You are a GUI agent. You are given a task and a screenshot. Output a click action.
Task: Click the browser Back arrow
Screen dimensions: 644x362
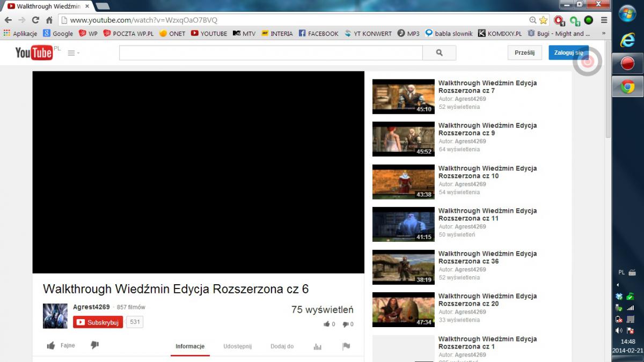[8, 20]
